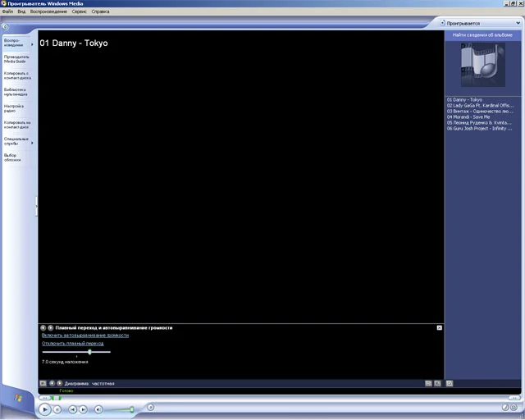The image size is (525, 420).
Task: Open Копировать с компакт-диска tab
Action: (17, 75)
